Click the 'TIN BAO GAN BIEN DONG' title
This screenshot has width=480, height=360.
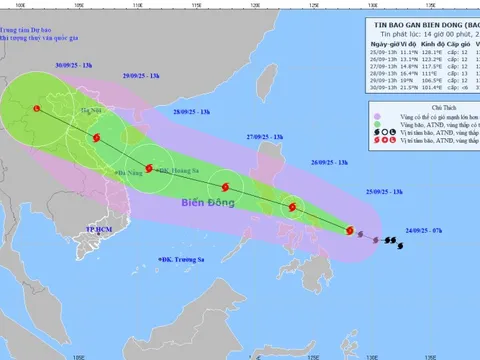(418, 25)
